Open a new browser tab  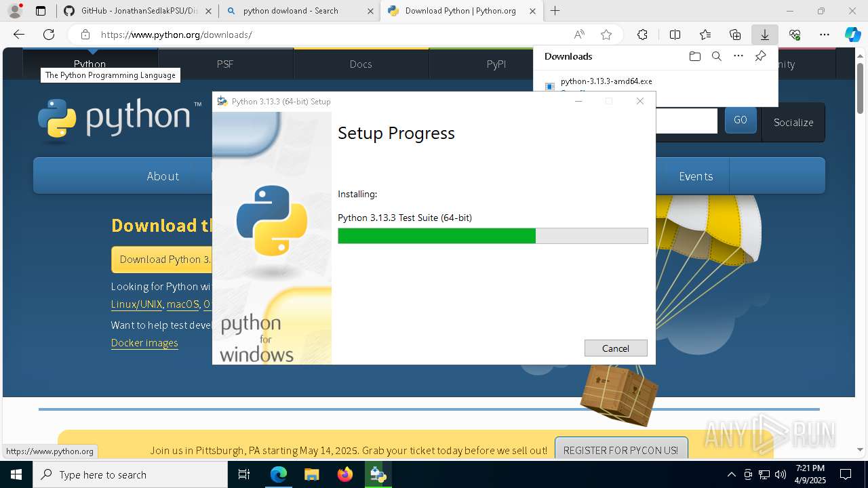555,11
